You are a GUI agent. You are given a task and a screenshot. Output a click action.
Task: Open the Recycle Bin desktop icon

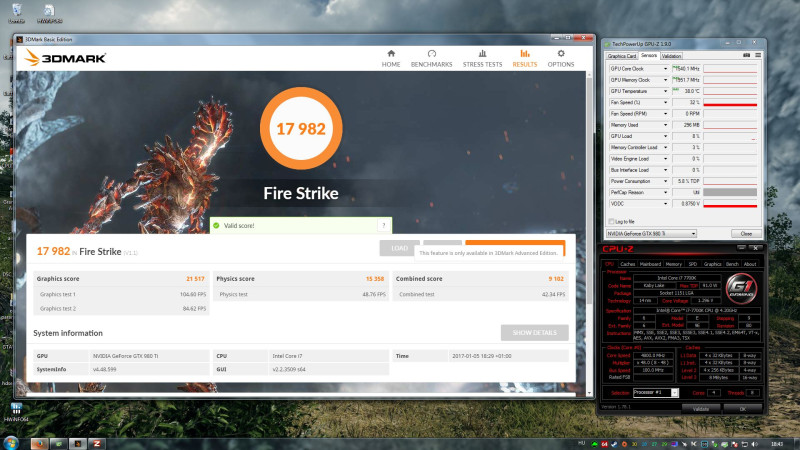click(16, 13)
